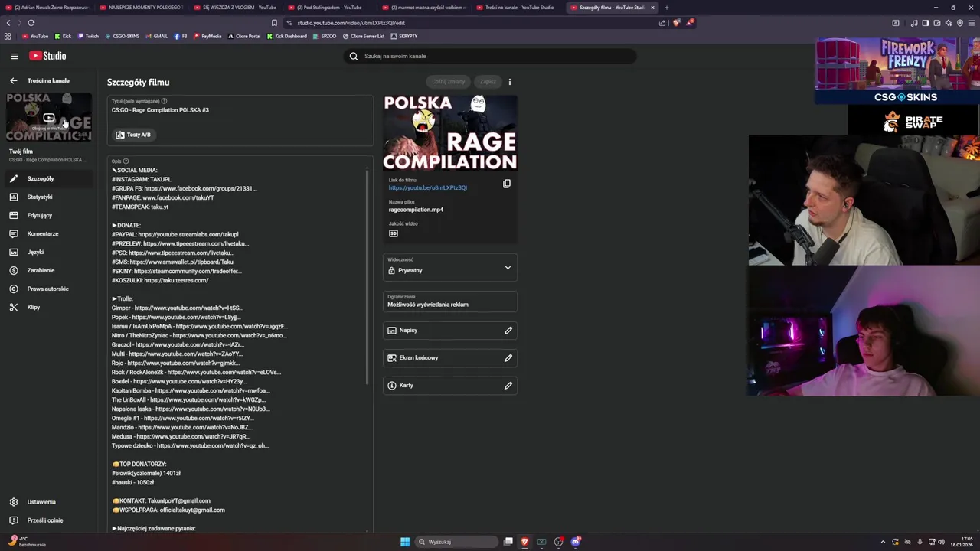The height and width of the screenshot is (551, 980).
Task: Click the Zapisz button
Action: tap(488, 81)
